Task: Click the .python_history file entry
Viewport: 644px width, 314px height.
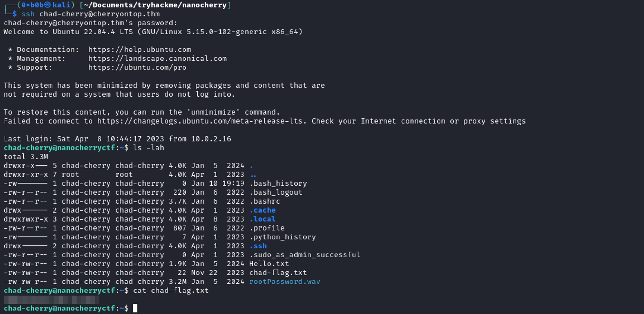Action: [282, 237]
